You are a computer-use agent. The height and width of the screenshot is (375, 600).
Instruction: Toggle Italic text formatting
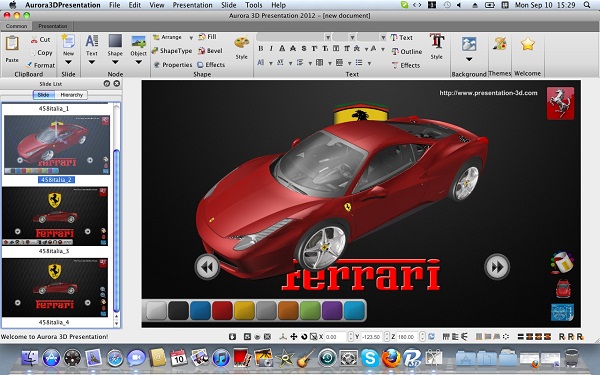click(x=271, y=49)
